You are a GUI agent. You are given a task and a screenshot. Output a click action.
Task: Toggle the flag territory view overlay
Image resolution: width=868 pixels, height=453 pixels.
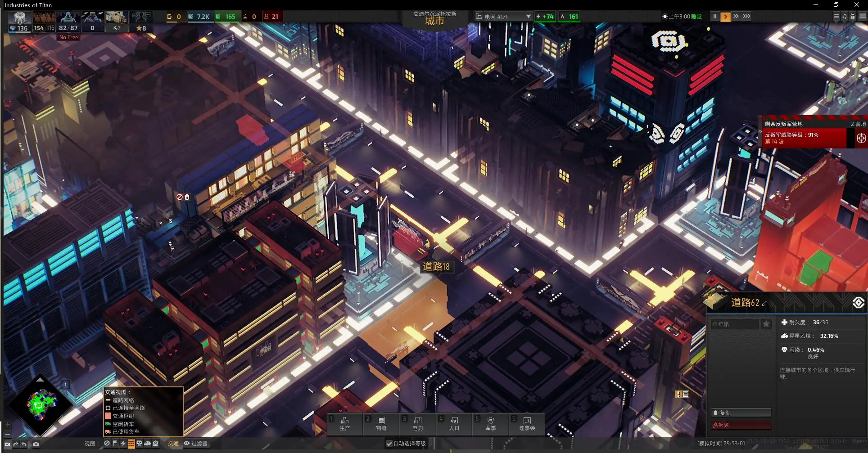coord(115,444)
